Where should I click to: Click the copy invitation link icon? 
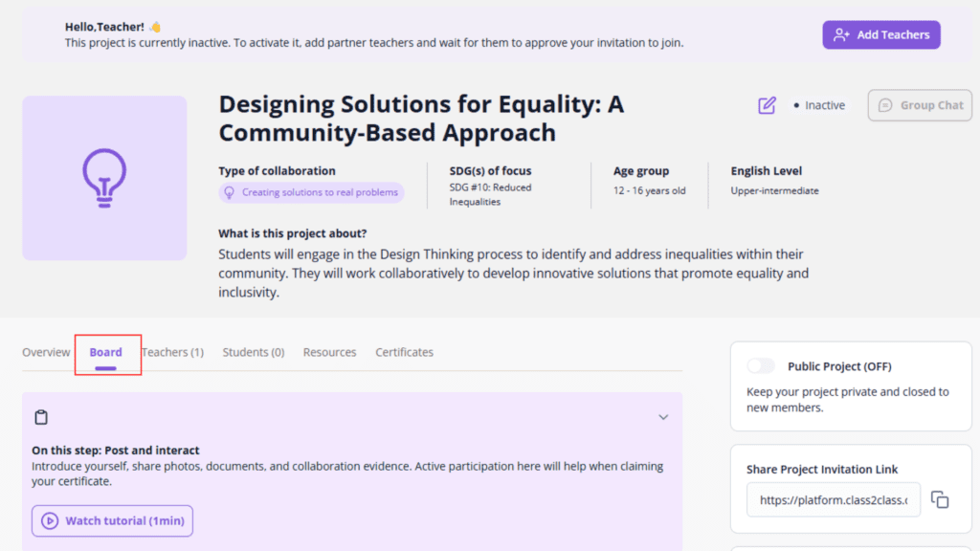pos(940,499)
